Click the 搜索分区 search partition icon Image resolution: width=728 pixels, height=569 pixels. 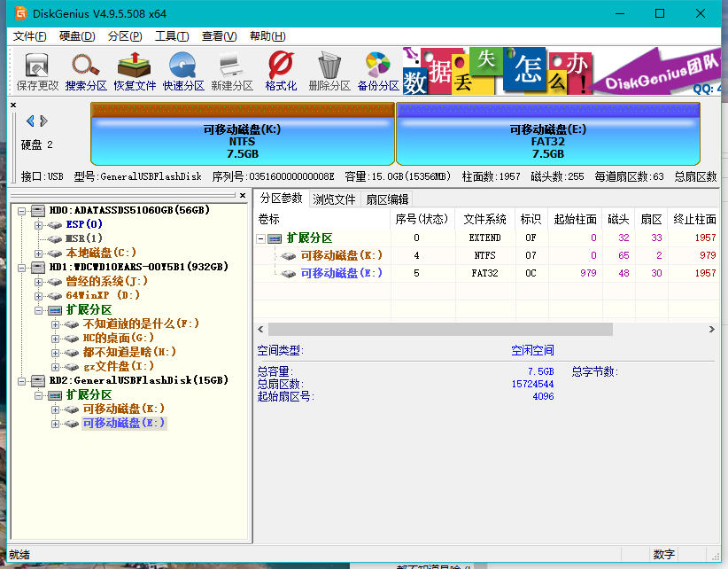click(86, 71)
